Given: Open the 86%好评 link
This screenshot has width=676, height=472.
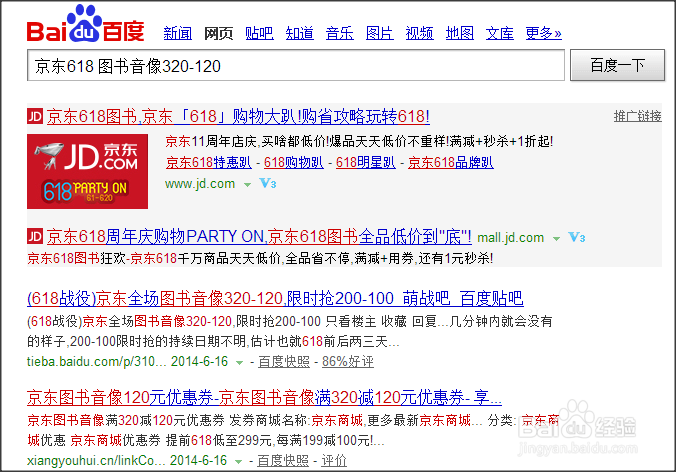Looking at the screenshot, I should pos(348,362).
